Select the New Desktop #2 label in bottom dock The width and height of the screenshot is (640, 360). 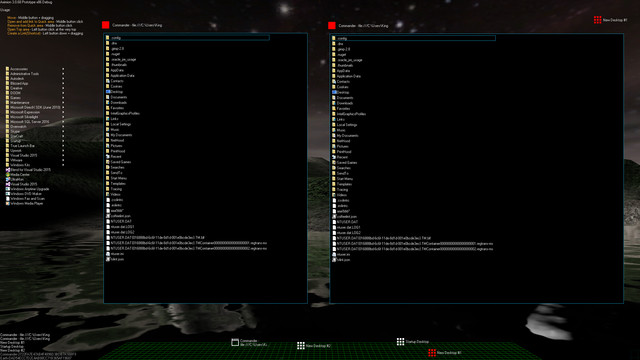(318, 346)
